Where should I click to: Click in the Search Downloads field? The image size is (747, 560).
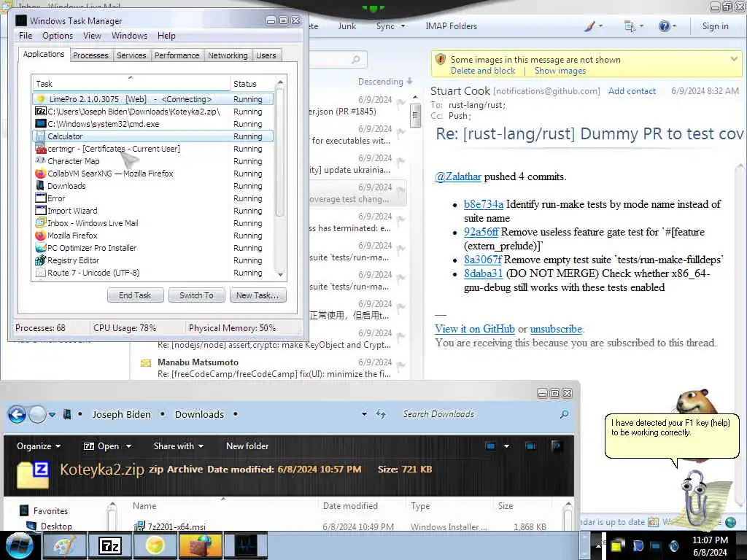click(478, 414)
